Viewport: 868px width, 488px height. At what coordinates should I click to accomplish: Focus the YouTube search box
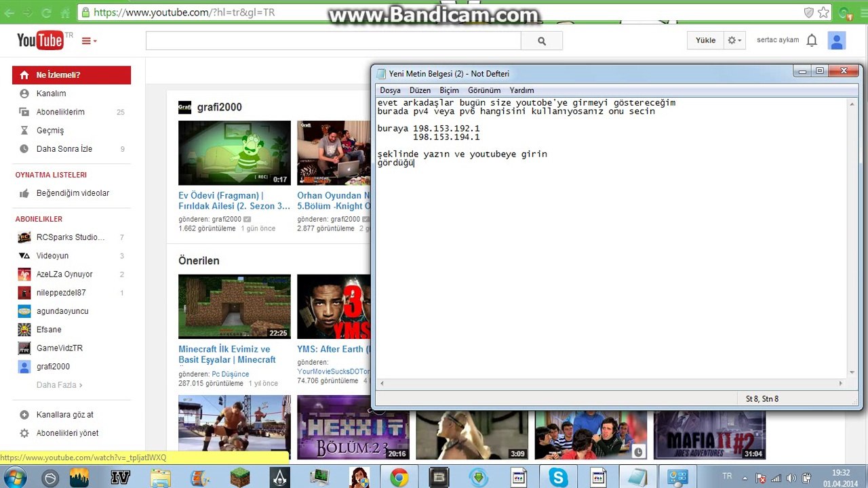[x=333, y=41]
